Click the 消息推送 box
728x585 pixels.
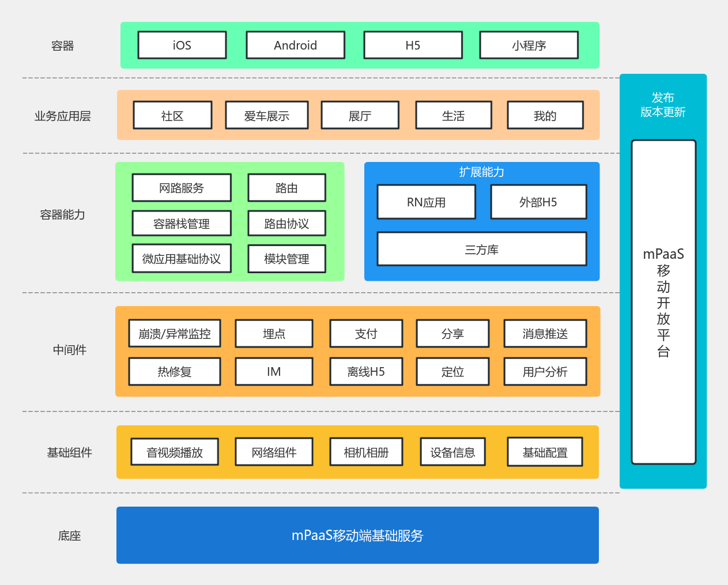click(545, 334)
